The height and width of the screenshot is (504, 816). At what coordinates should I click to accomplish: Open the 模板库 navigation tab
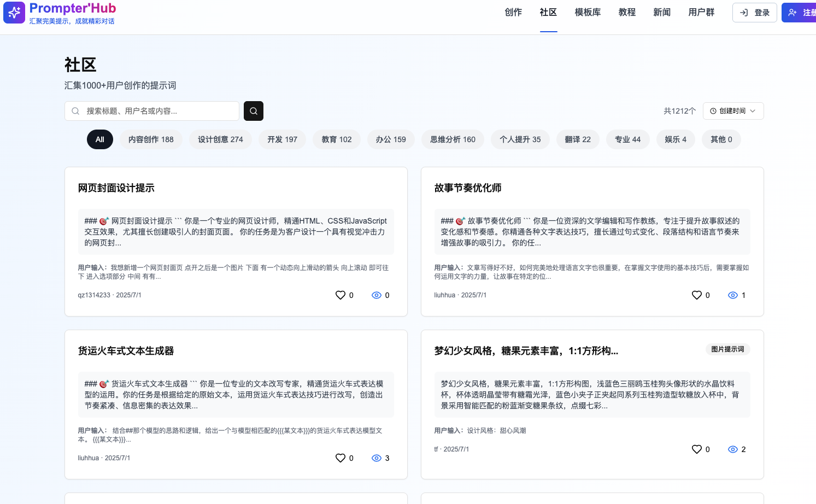tap(588, 12)
